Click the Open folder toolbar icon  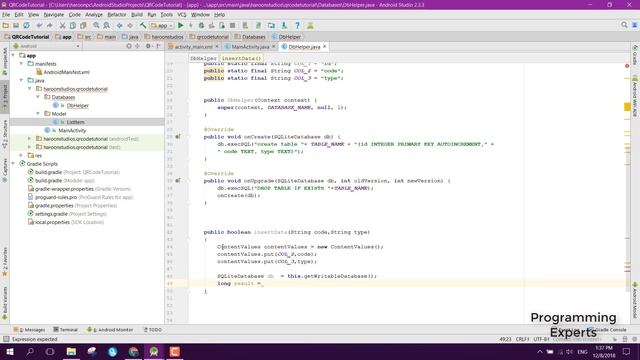5,25
